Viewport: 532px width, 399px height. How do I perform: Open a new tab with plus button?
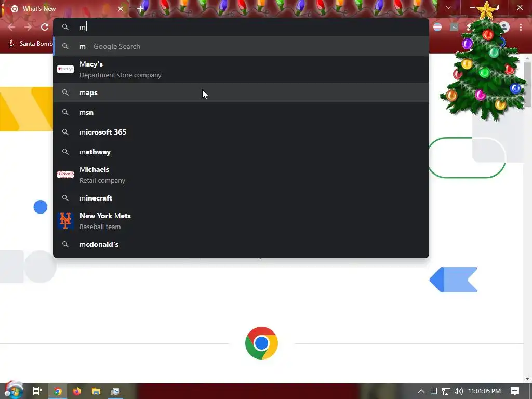tap(140, 9)
